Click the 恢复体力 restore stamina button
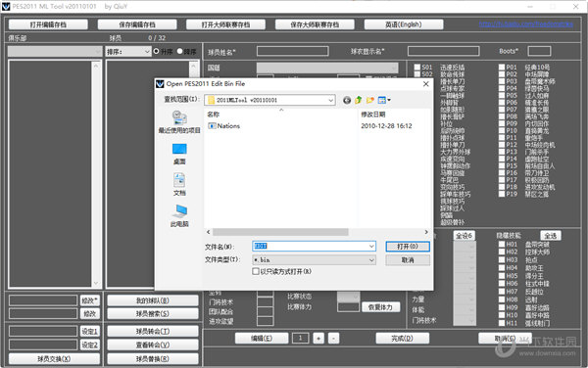The image size is (588, 368). click(x=380, y=307)
